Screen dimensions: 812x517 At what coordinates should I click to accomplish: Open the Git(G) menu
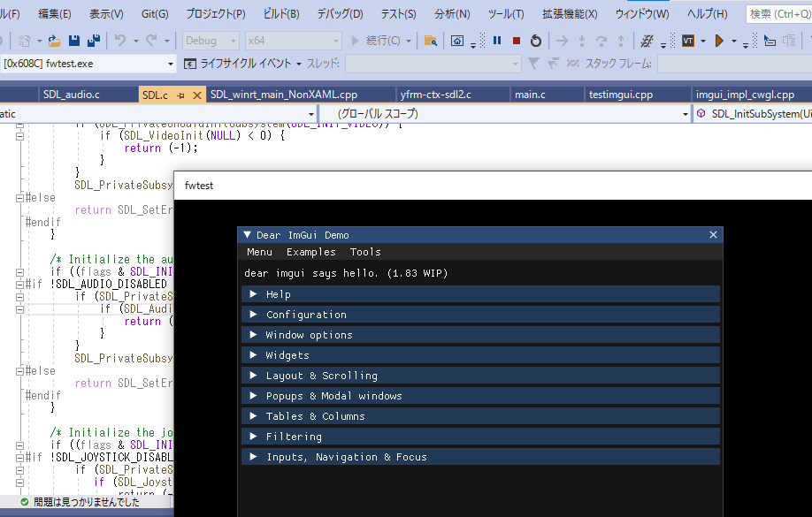coord(155,14)
